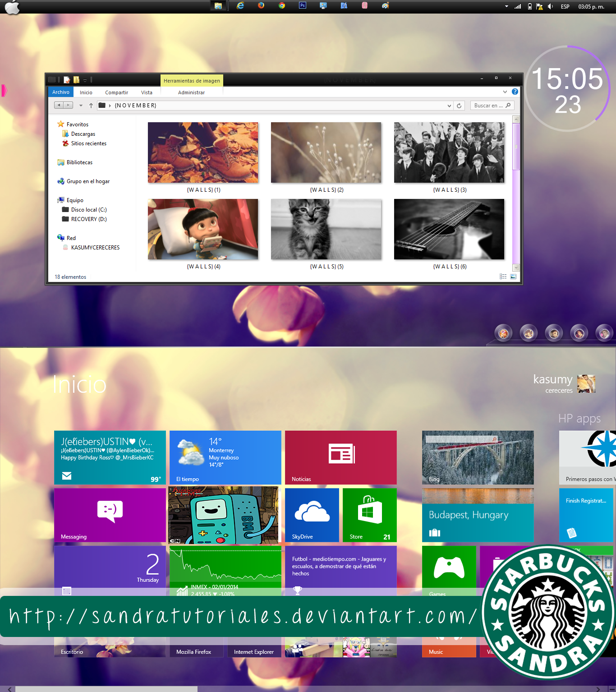Open Explorer help question mark

515,92
